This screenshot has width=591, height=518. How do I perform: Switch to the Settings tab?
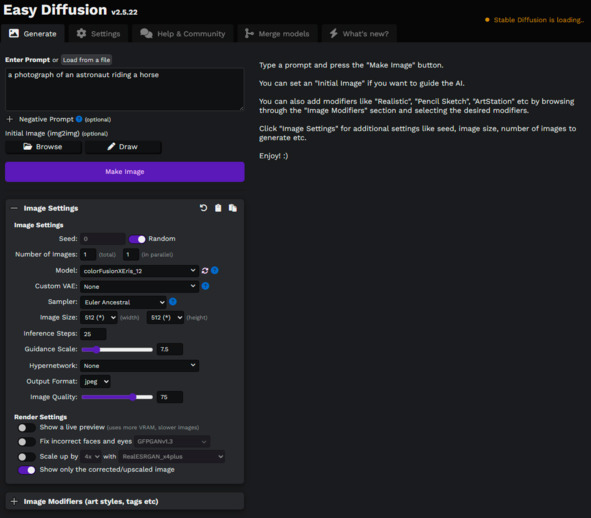coord(98,34)
